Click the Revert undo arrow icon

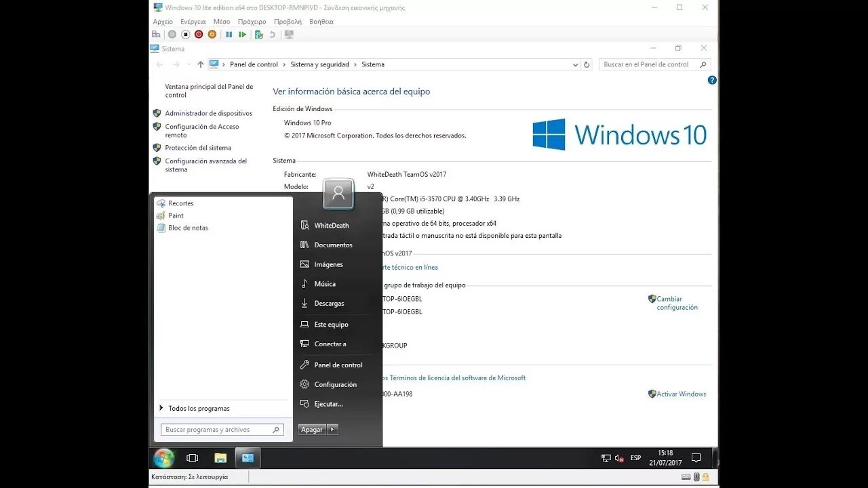273,34
